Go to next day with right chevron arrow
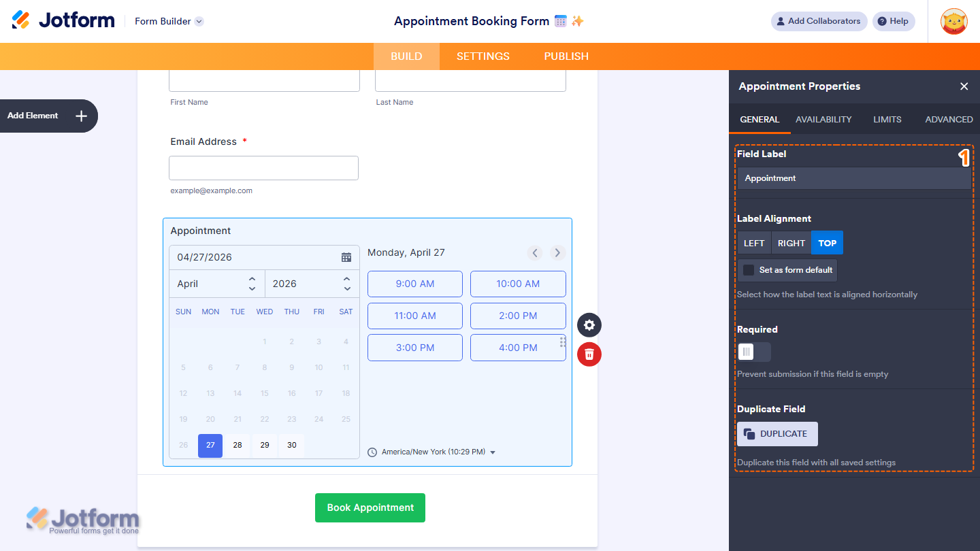Viewport: 980px width, 551px height. click(x=557, y=252)
